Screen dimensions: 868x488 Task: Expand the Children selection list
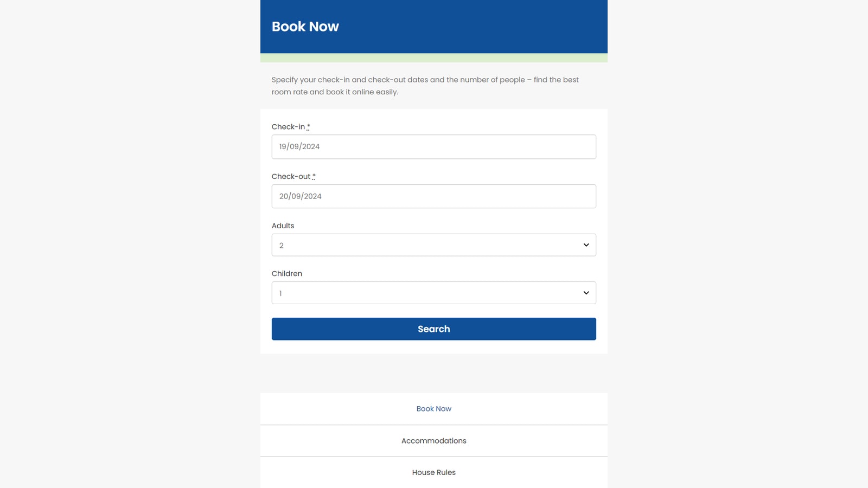pos(434,292)
